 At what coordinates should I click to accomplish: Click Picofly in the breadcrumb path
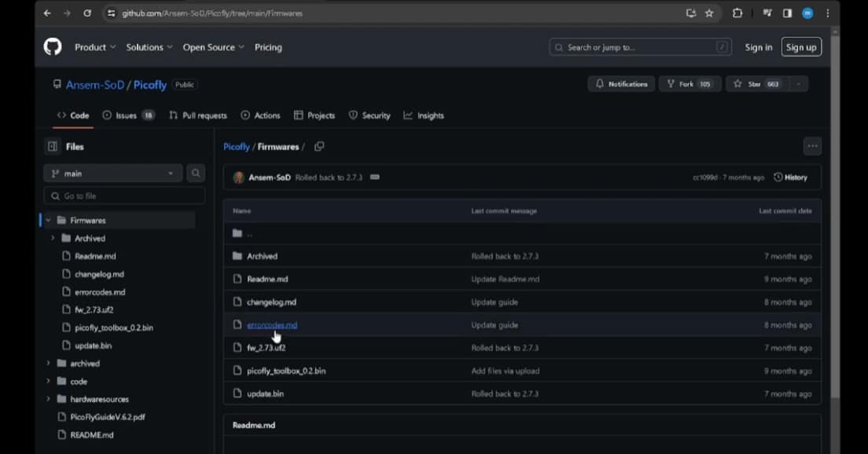[x=237, y=147]
